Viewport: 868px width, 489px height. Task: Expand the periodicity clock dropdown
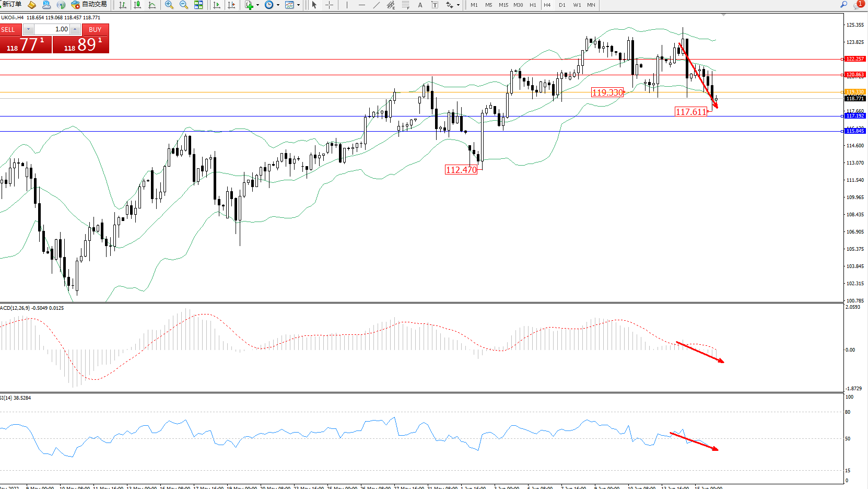tap(278, 5)
